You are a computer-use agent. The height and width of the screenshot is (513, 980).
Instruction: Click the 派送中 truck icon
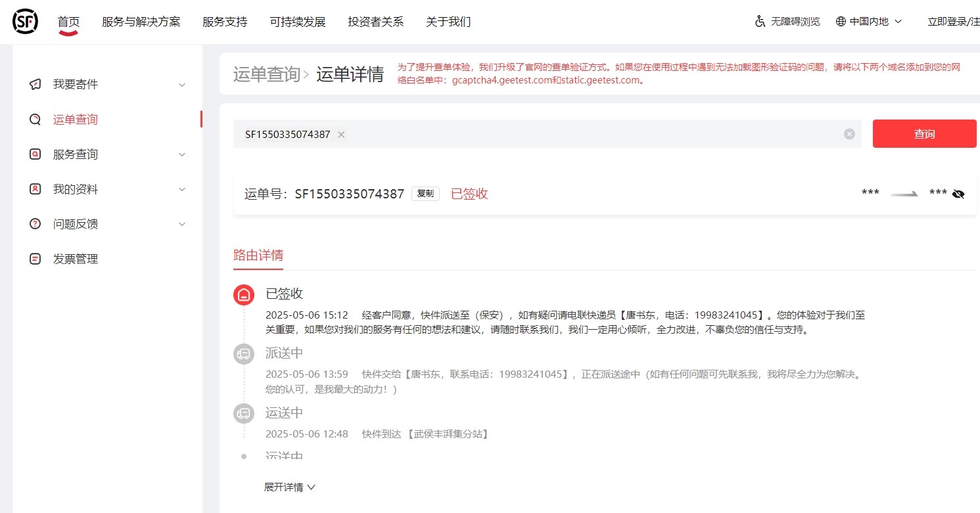pos(244,354)
